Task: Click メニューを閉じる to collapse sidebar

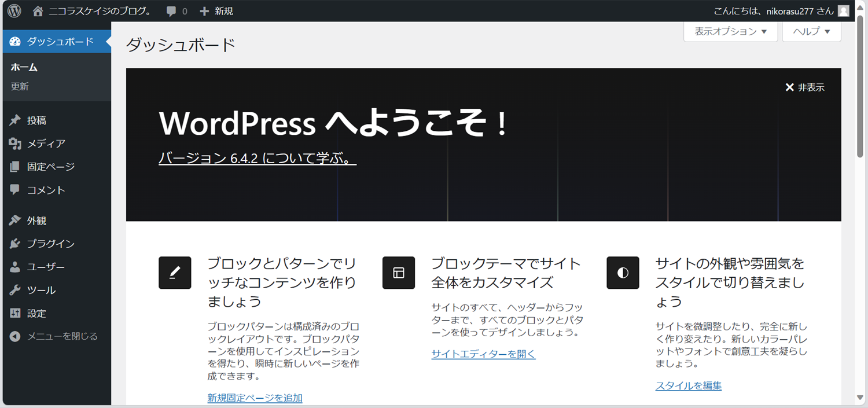Action: [62, 336]
